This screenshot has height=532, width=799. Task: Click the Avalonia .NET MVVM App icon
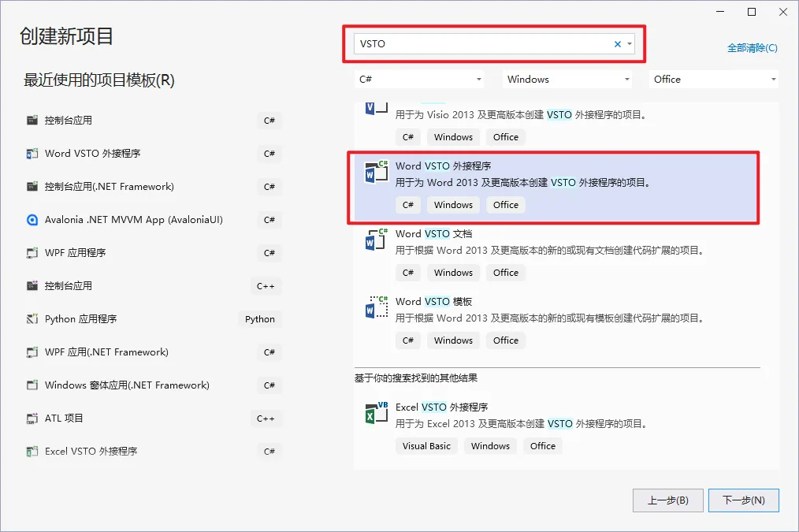(x=32, y=220)
